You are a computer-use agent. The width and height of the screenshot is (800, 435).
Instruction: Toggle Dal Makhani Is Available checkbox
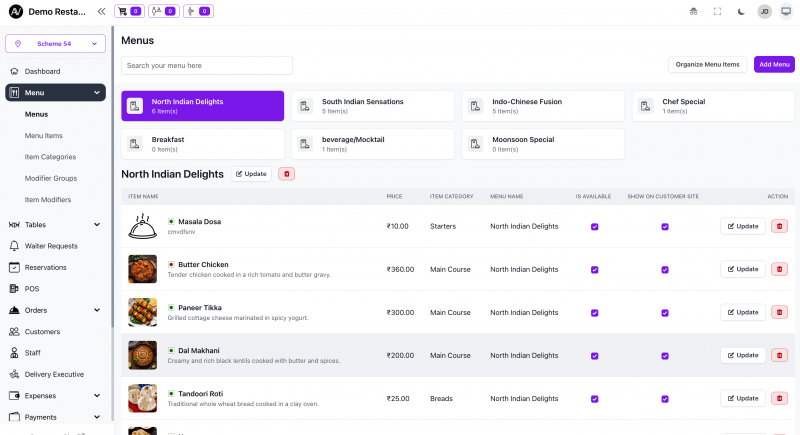[594, 356]
